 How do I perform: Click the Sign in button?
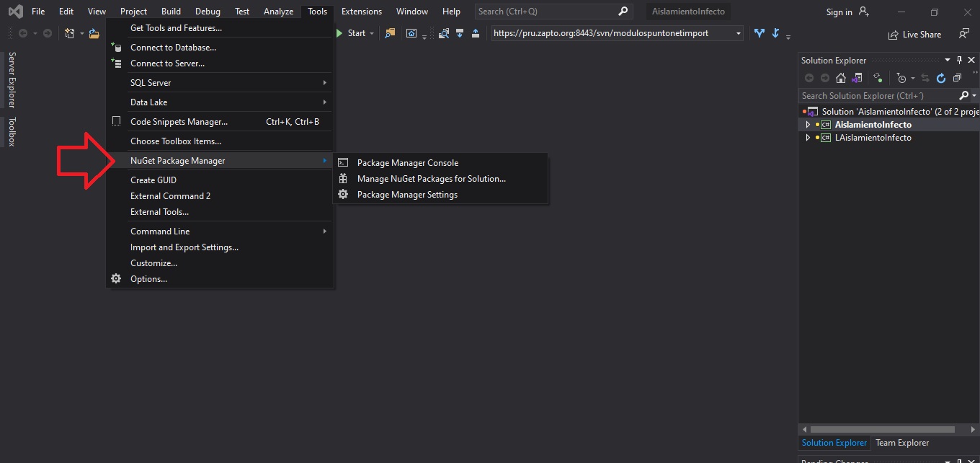coord(839,12)
